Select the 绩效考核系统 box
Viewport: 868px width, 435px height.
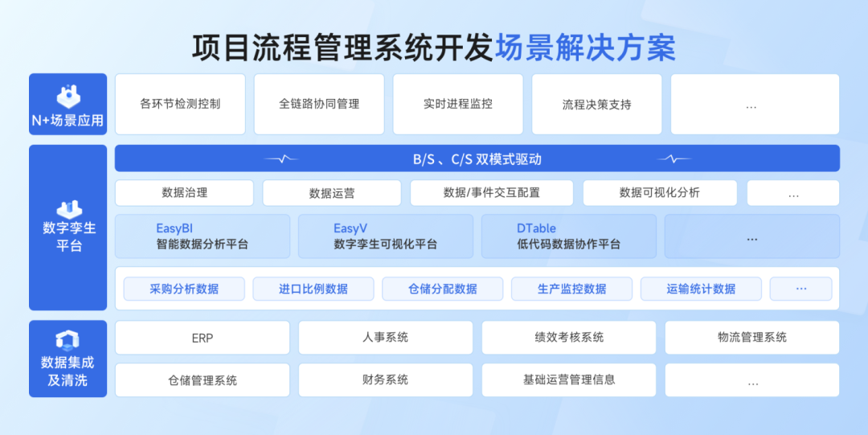point(569,338)
